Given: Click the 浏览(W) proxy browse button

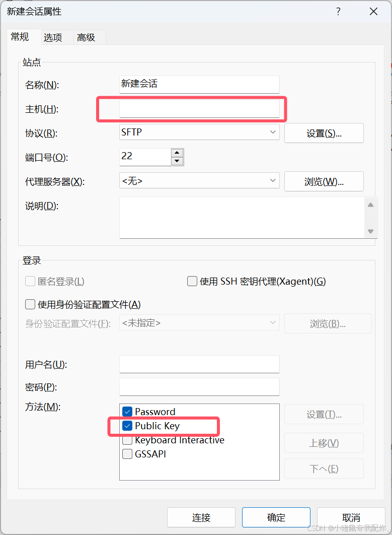Looking at the screenshot, I should (x=324, y=181).
